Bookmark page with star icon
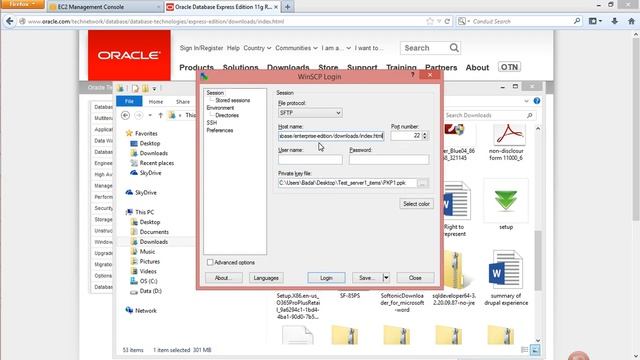 pyautogui.click(x=429, y=21)
